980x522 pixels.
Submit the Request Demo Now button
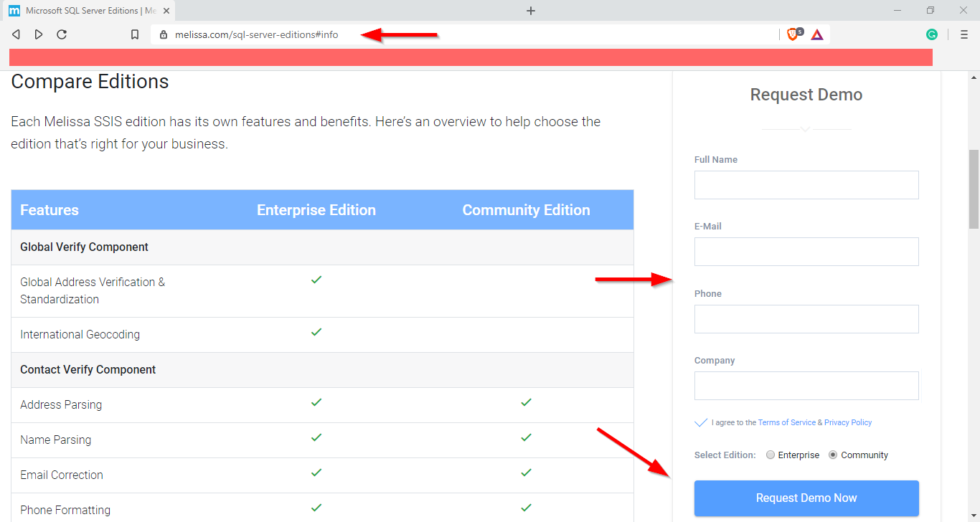[806, 498]
